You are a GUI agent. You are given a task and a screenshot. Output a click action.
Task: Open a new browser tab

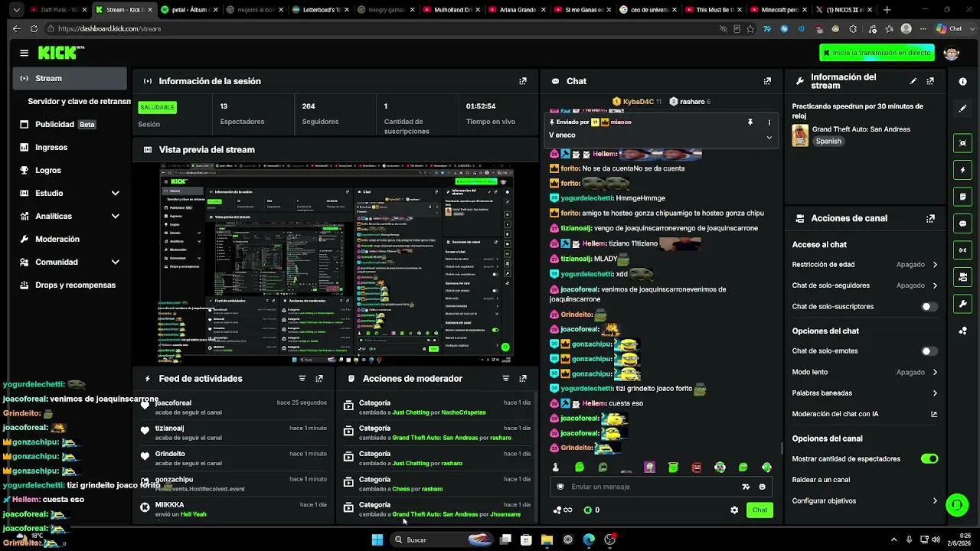[x=887, y=10]
